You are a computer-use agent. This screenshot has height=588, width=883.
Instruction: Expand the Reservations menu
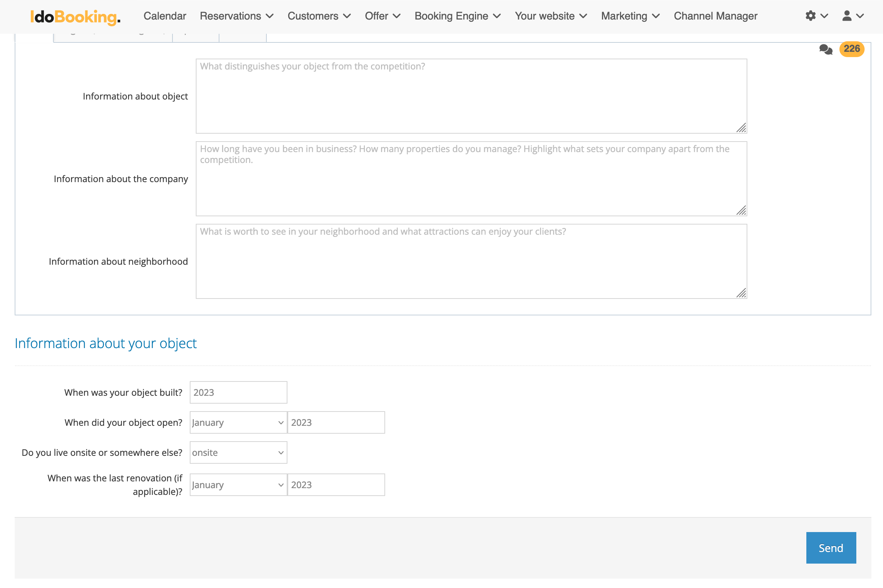pos(236,16)
